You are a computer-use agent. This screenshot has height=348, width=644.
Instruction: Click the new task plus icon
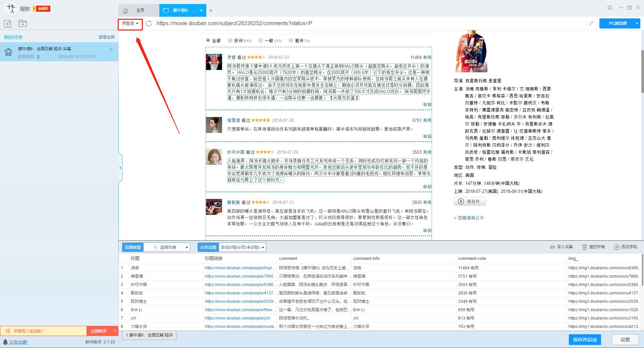point(7,23)
